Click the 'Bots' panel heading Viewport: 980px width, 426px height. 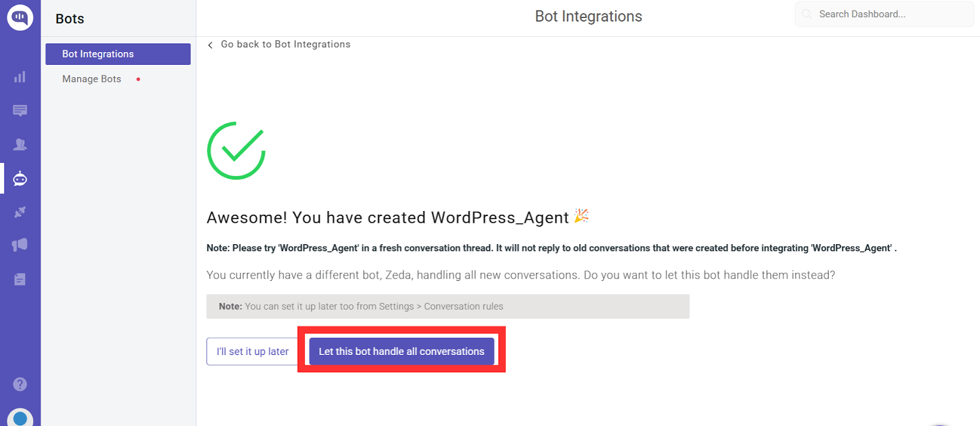tap(70, 19)
